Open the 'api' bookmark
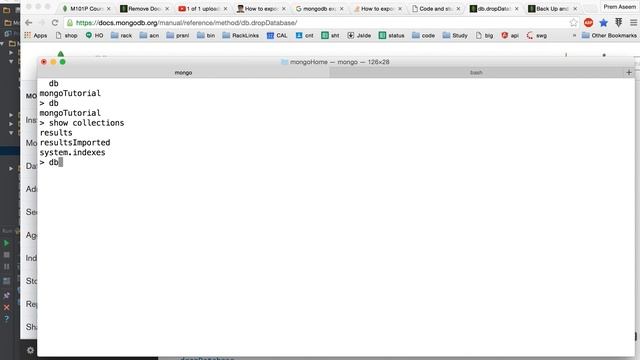Image resolution: width=640 pixels, height=360 pixels. click(510, 36)
